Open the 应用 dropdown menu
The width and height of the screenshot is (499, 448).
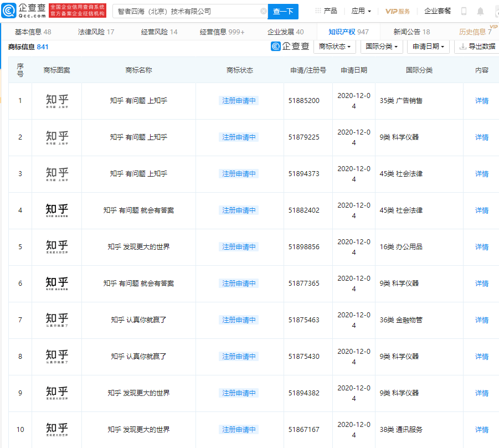[x=361, y=11]
